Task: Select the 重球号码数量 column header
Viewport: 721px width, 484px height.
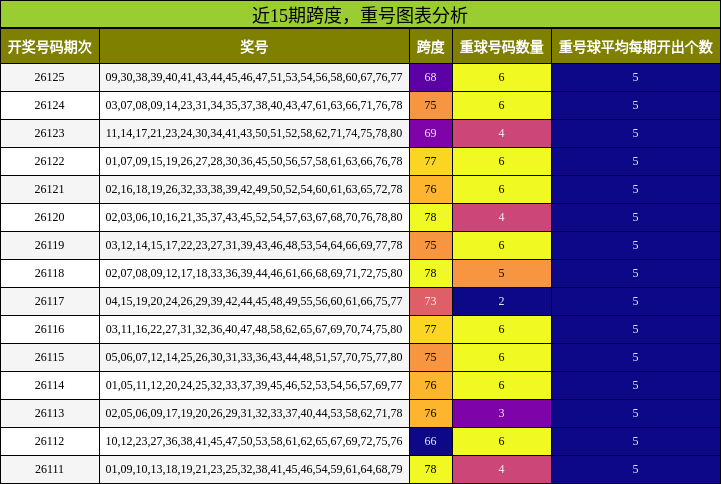Action: pos(502,46)
